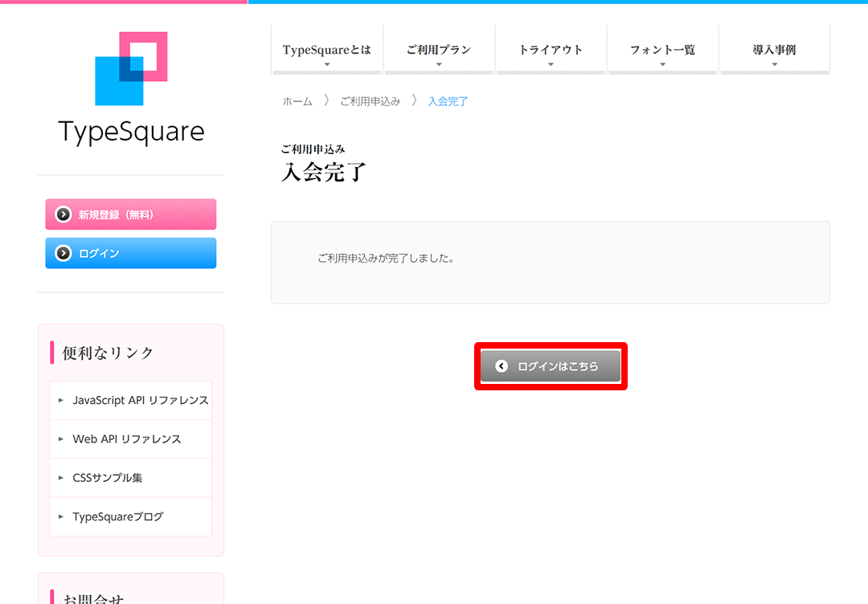Expand the arrow under フォント一覧
Viewport: 868px width, 604px height.
coord(662,65)
